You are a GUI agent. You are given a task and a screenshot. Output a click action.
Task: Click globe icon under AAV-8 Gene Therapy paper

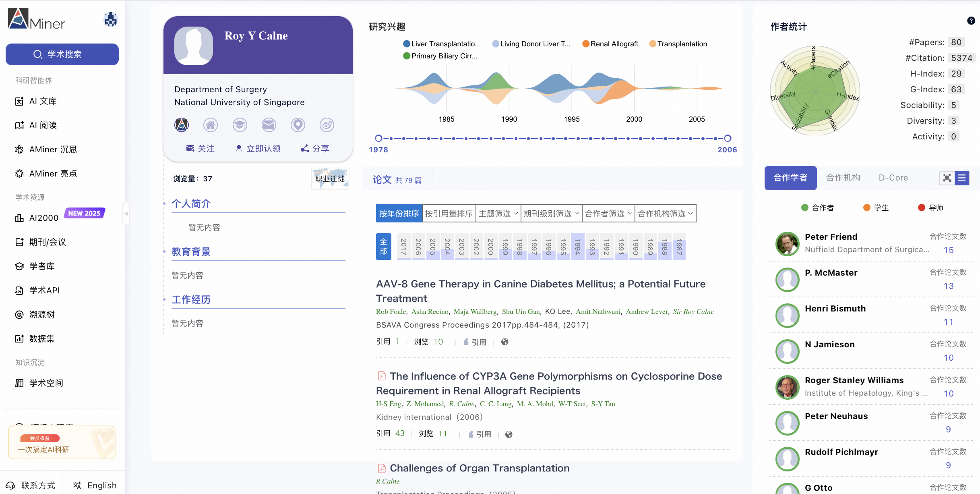tap(504, 342)
